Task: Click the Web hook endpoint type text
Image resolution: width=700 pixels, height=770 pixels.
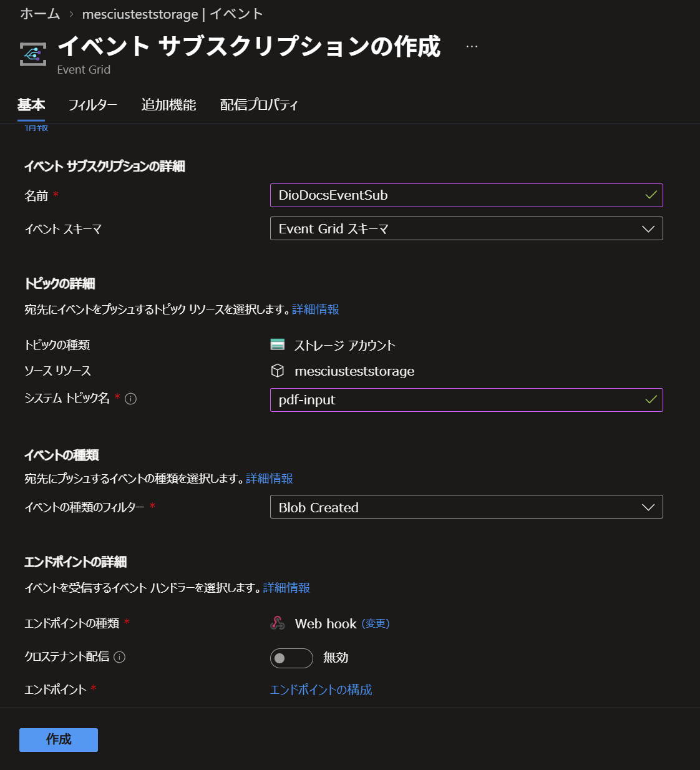Action: pos(326,623)
